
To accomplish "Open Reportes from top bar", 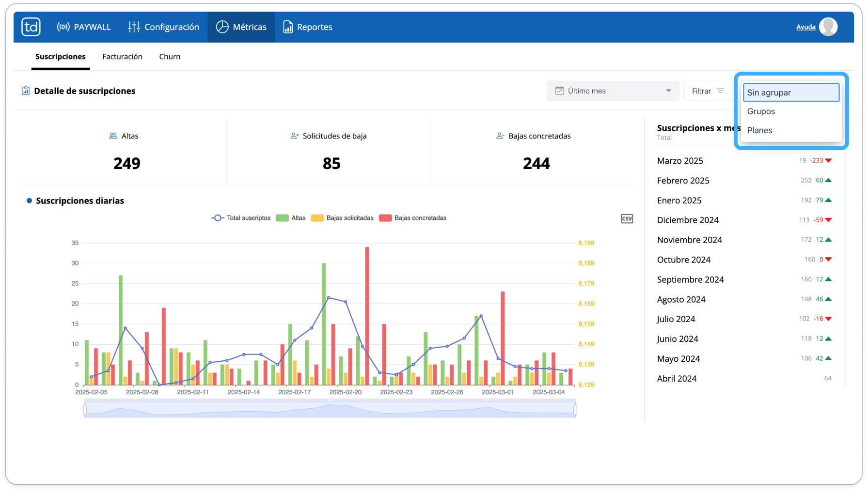I will pyautogui.click(x=308, y=27).
